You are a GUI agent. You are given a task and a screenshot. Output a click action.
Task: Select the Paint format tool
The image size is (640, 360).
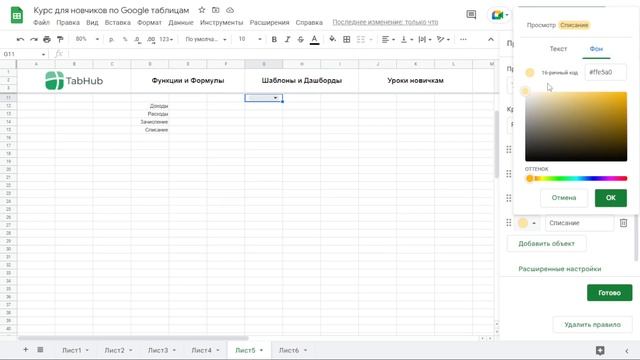[60, 39]
